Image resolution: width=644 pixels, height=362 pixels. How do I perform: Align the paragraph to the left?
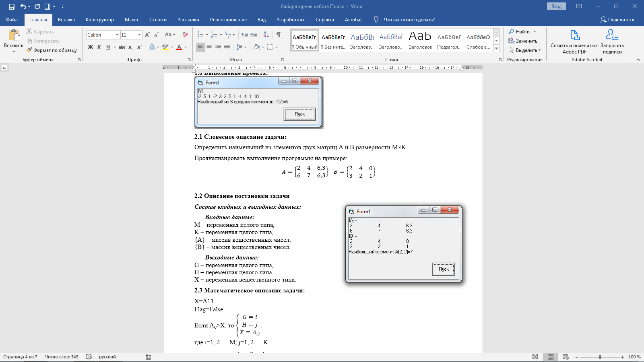[200, 47]
